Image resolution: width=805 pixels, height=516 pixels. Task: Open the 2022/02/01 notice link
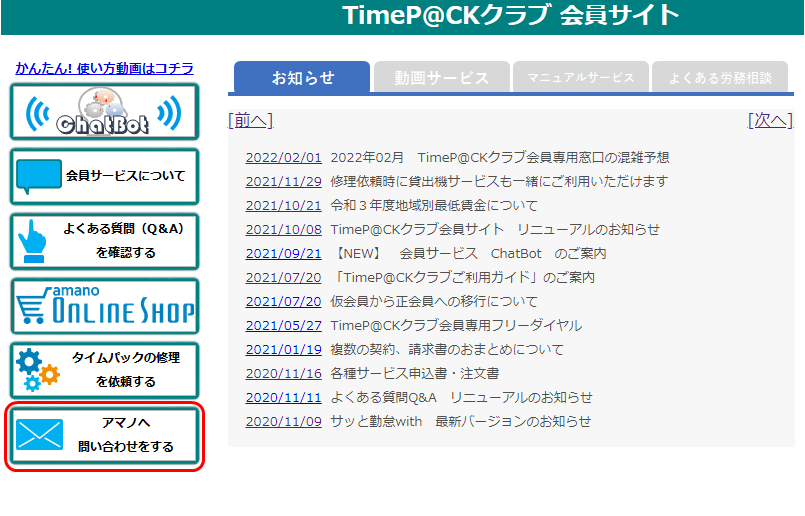pos(283,158)
